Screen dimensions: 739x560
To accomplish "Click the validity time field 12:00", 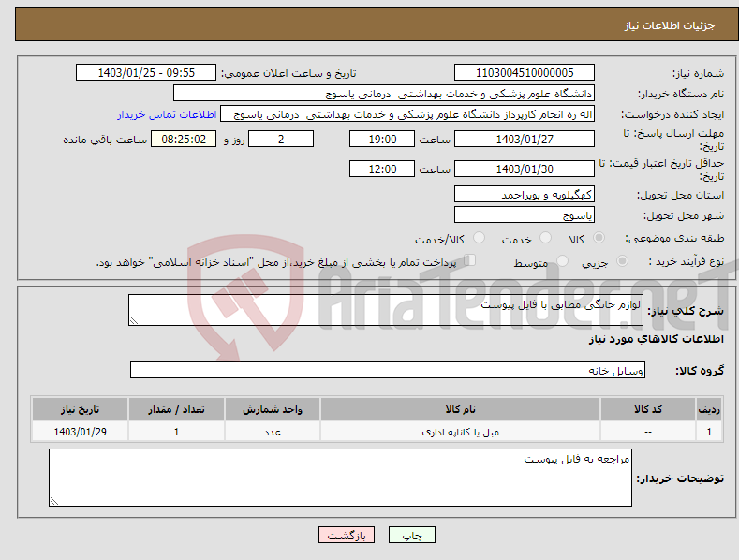I will click(382, 169).
